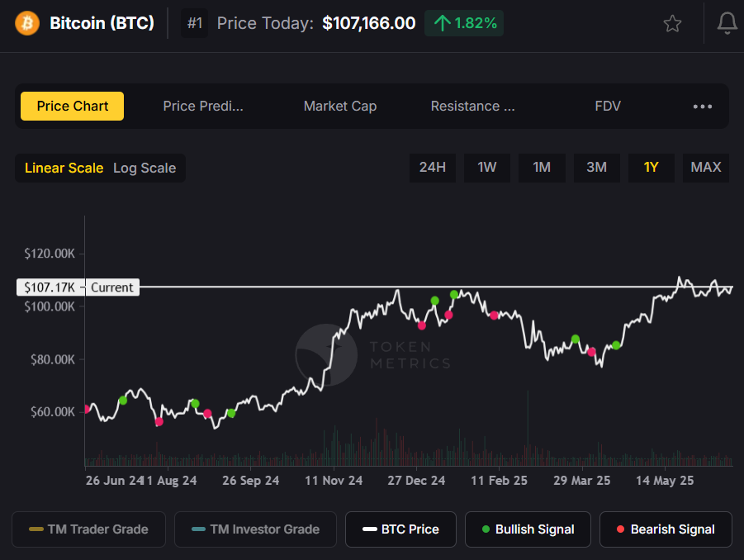Click the $120.00K axis label

pyautogui.click(x=50, y=254)
